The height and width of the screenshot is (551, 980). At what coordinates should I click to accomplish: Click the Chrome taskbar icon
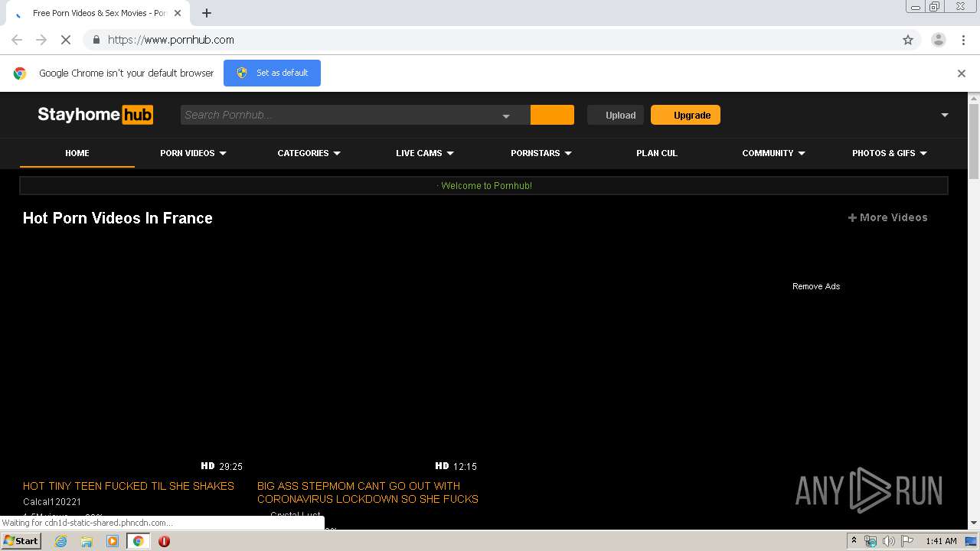[138, 541]
